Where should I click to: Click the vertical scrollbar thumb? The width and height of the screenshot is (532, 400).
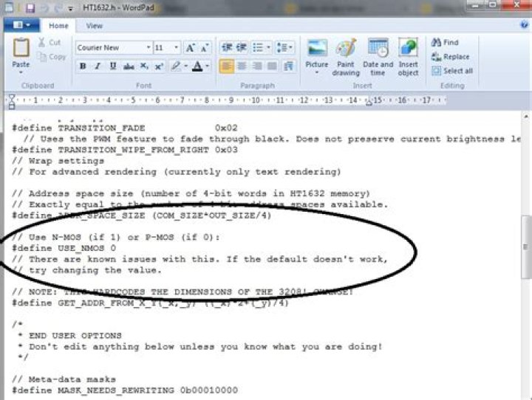525,246
